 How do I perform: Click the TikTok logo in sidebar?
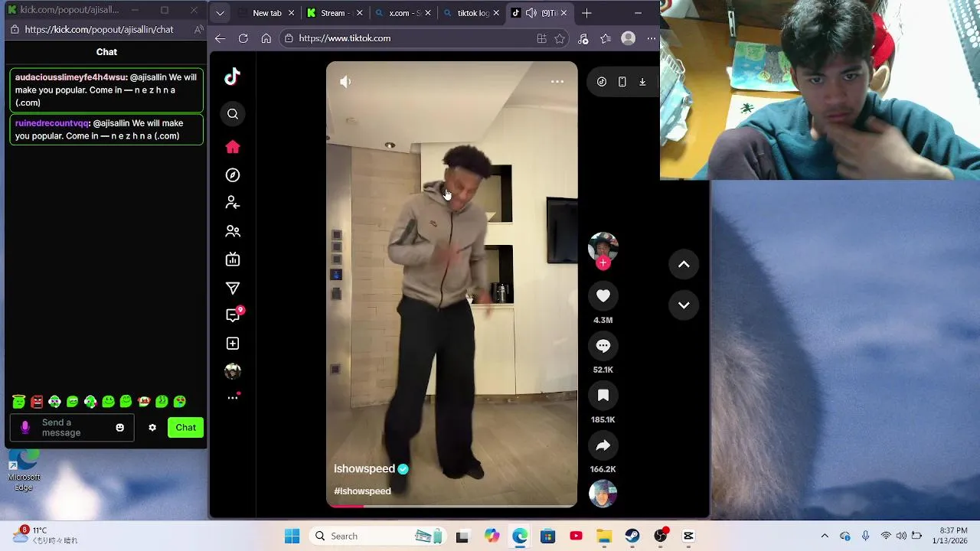[233, 76]
